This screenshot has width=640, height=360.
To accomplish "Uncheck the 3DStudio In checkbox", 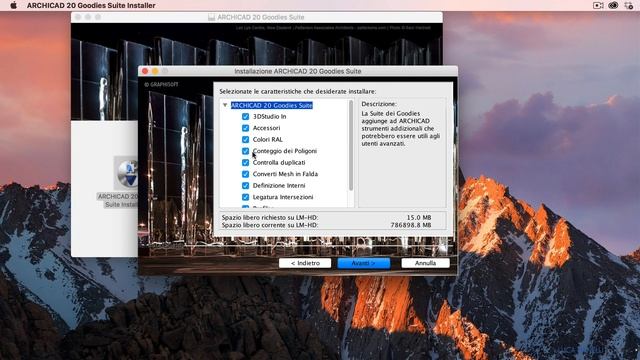I will pos(245,116).
